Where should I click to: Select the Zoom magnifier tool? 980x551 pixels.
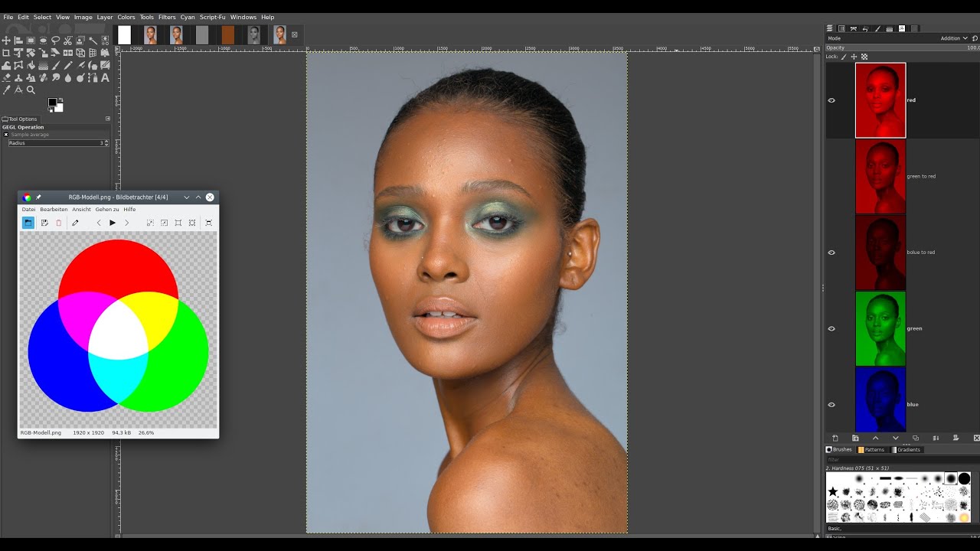[x=31, y=90]
